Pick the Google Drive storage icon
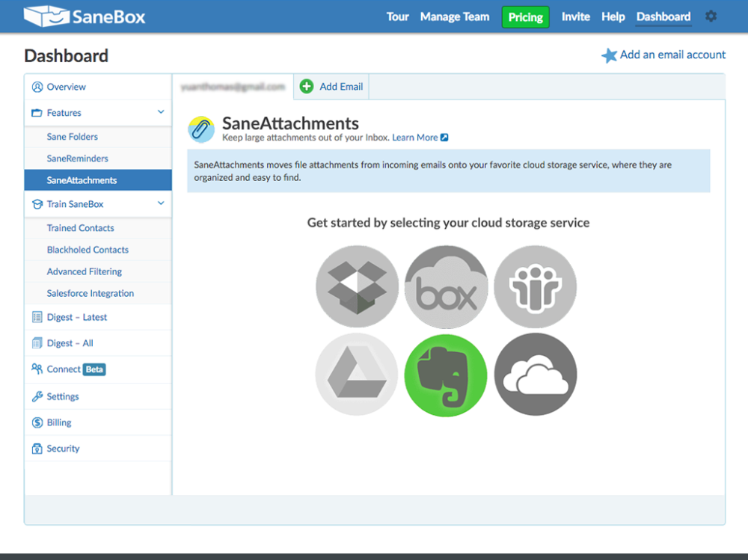The image size is (748, 560). 357,375
